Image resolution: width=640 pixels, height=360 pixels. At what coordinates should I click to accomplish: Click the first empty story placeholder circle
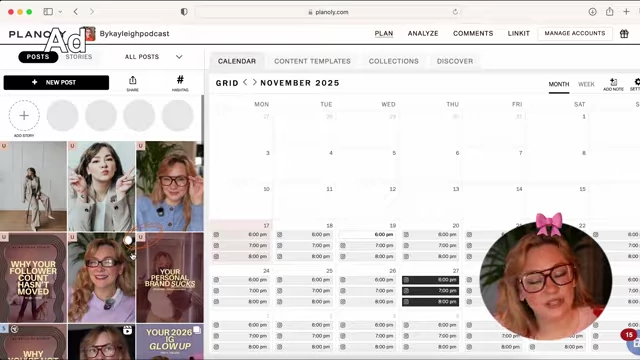click(62, 116)
